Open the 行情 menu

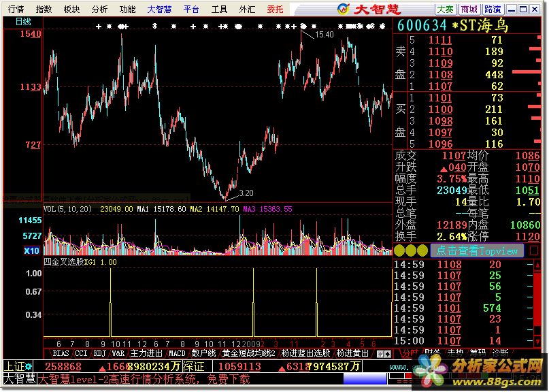click(x=16, y=9)
